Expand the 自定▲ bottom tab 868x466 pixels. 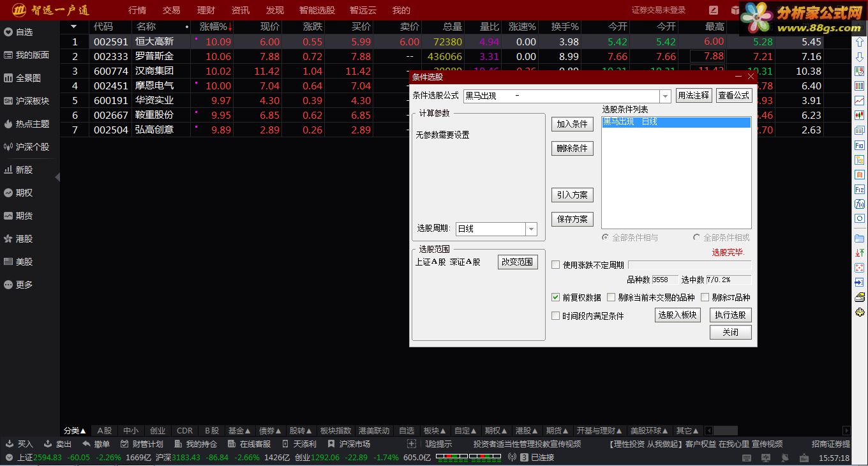point(466,431)
